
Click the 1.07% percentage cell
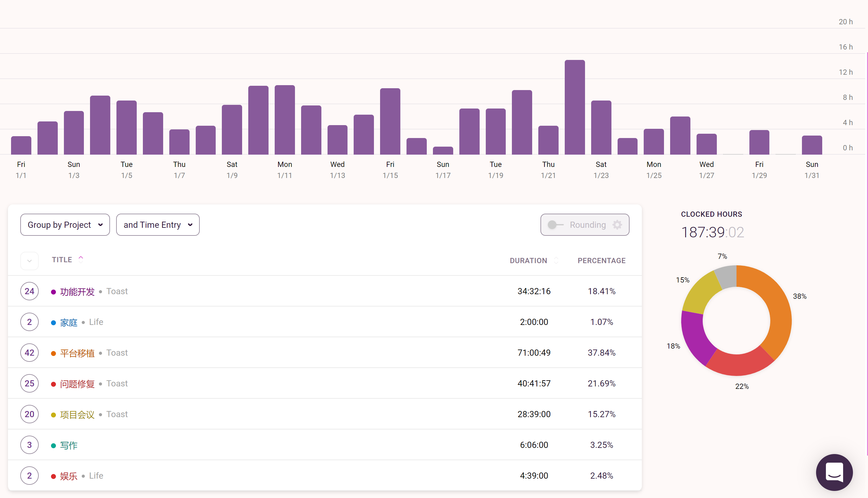(601, 322)
